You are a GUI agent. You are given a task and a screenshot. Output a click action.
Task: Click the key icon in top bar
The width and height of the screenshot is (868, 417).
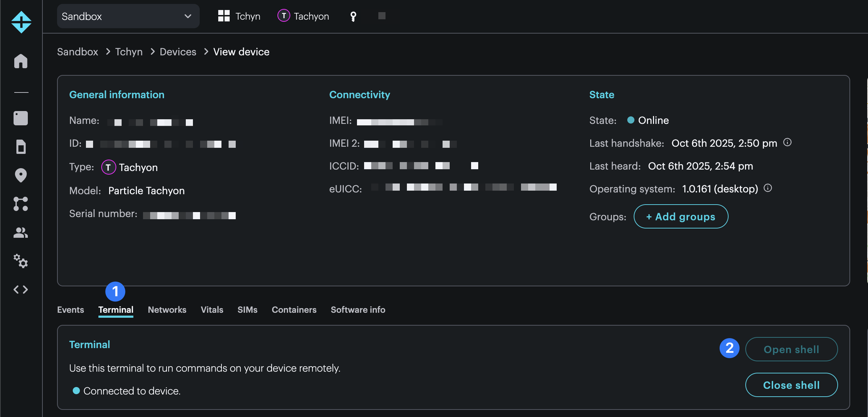(x=353, y=16)
